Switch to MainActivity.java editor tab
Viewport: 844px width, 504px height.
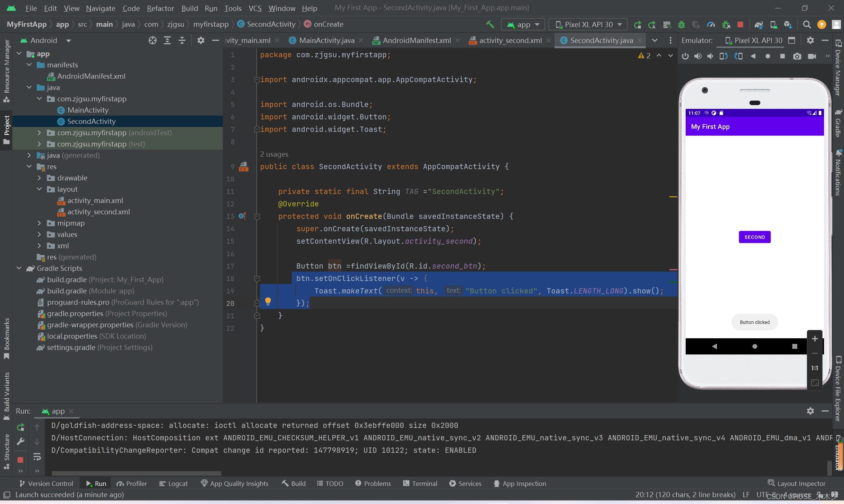[x=326, y=40]
